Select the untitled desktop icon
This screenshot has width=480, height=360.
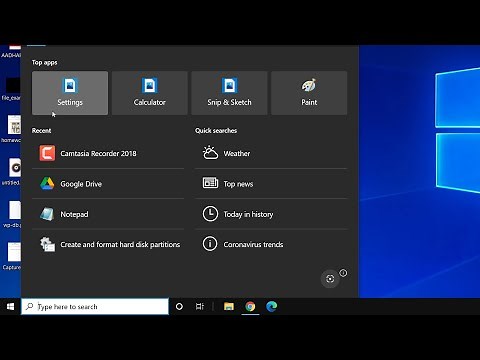[15, 167]
